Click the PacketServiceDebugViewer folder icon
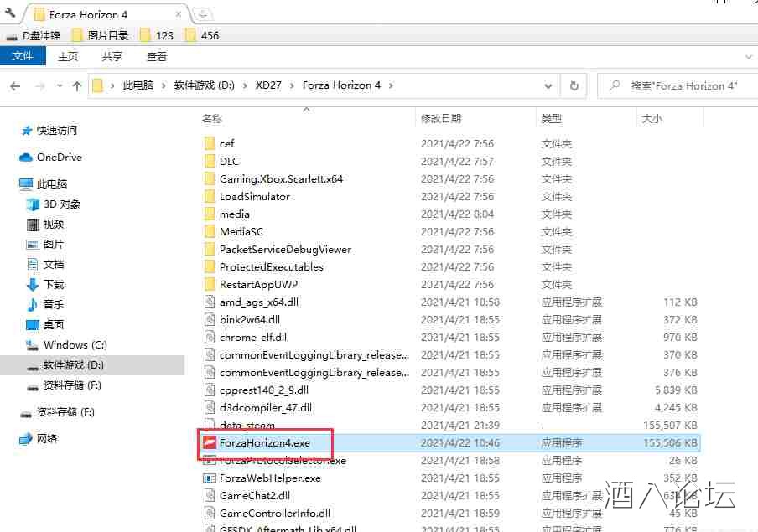The image size is (758, 532). coord(210,250)
